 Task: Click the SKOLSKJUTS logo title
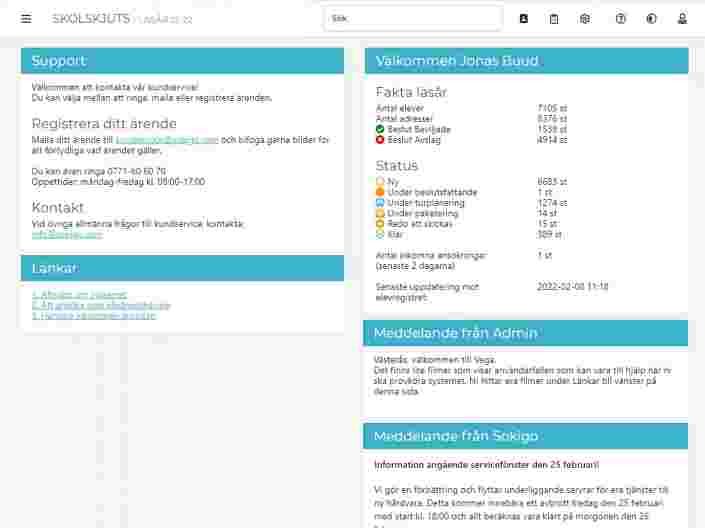coord(91,18)
